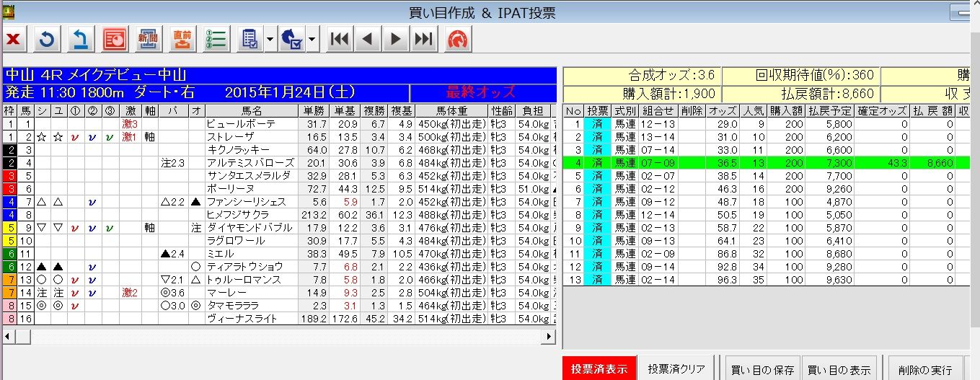Screen dimensions: 980x380
Task: Select the highlighted 07-09 bet row
Action: point(766,163)
